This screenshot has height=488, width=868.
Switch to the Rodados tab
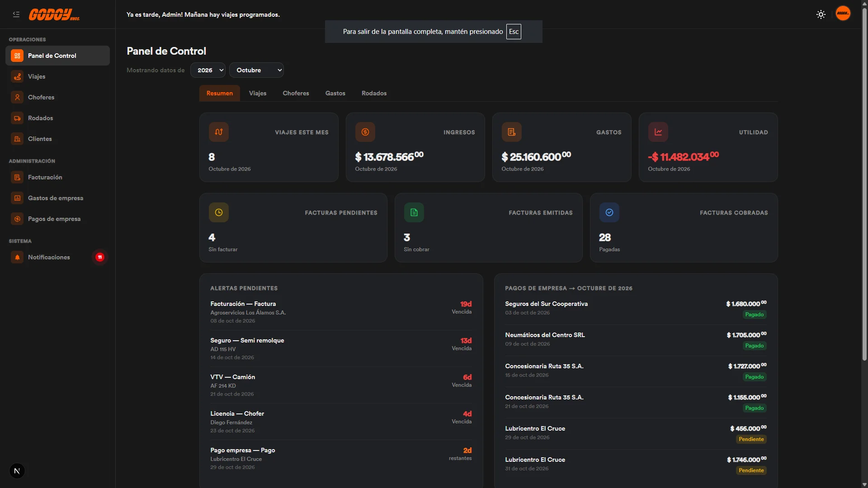pyautogui.click(x=374, y=93)
